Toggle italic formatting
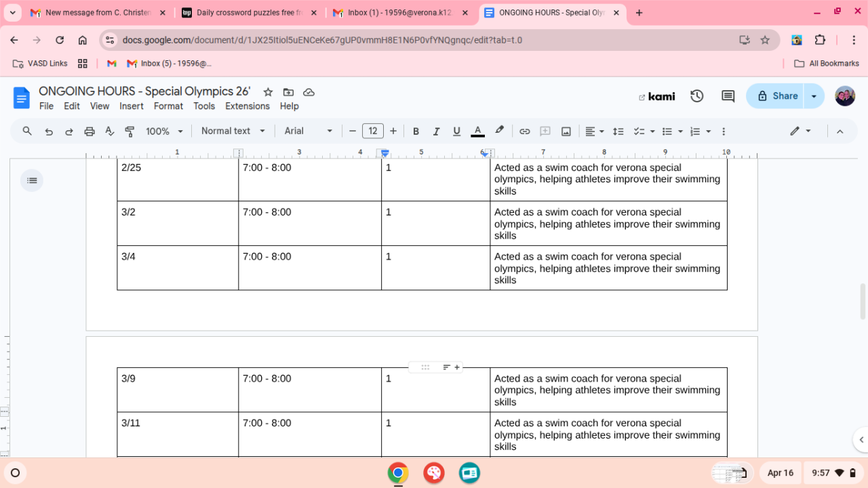Image resolution: width=868 pixels, height=488 pixels. (436, 131)
